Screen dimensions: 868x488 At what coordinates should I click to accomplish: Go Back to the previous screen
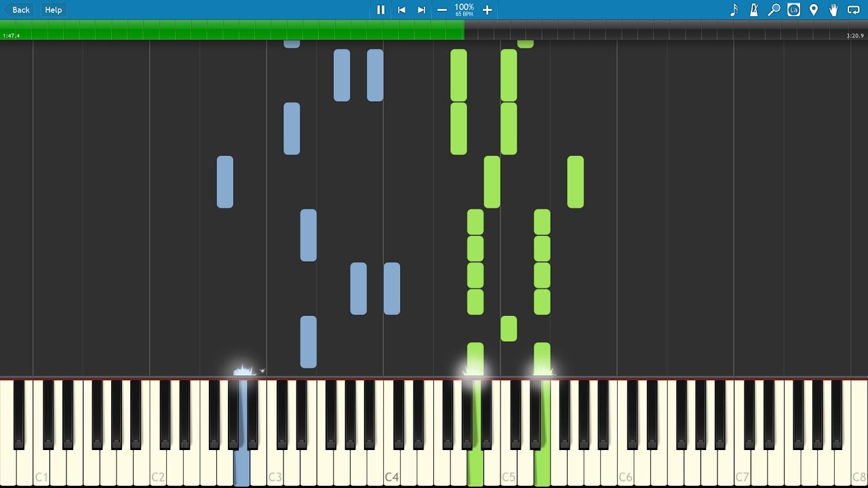tap(18, 9)
